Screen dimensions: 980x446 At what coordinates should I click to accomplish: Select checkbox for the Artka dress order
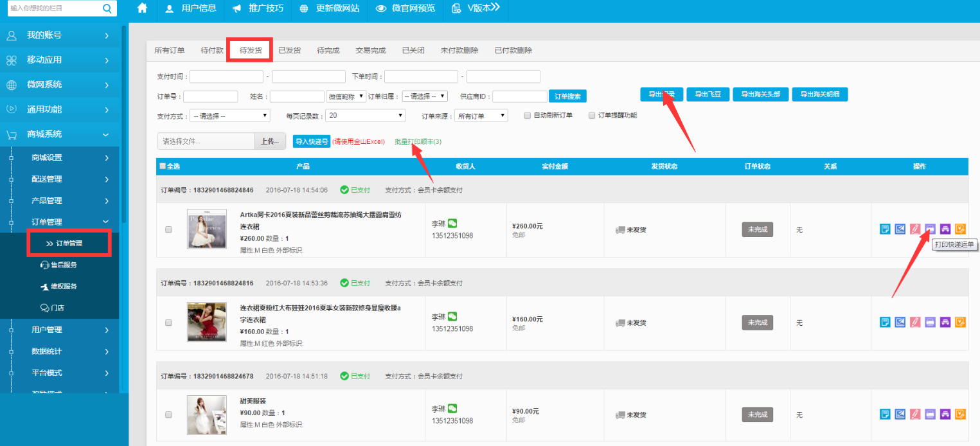tap(168, 229)
